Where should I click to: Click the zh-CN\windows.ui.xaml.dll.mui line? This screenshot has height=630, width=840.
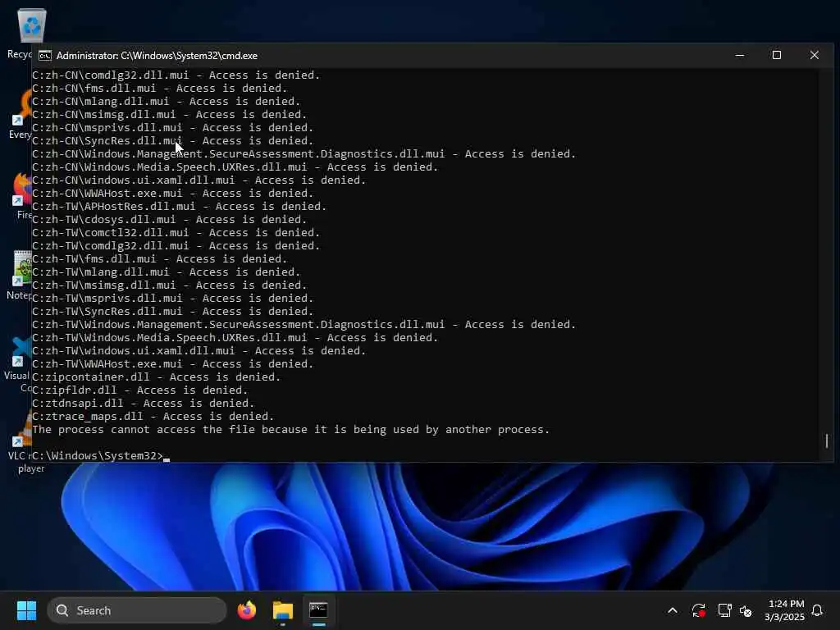[x=199, y=180]
